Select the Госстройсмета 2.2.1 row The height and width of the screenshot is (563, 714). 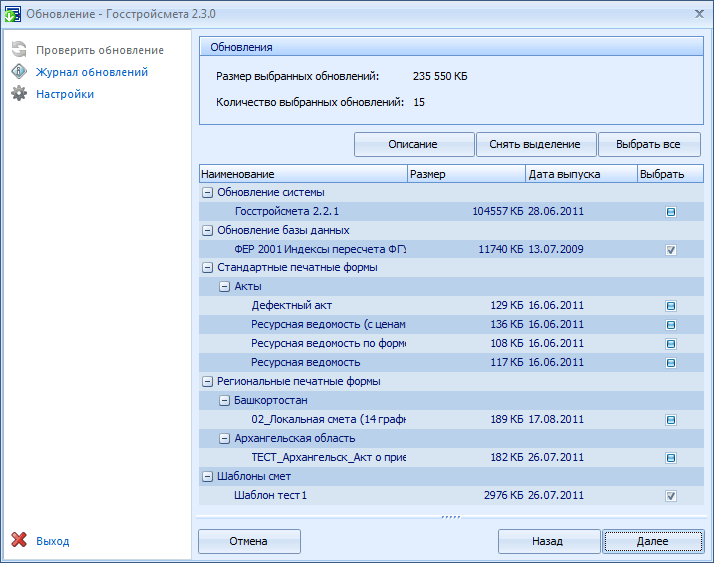point(451,212)
